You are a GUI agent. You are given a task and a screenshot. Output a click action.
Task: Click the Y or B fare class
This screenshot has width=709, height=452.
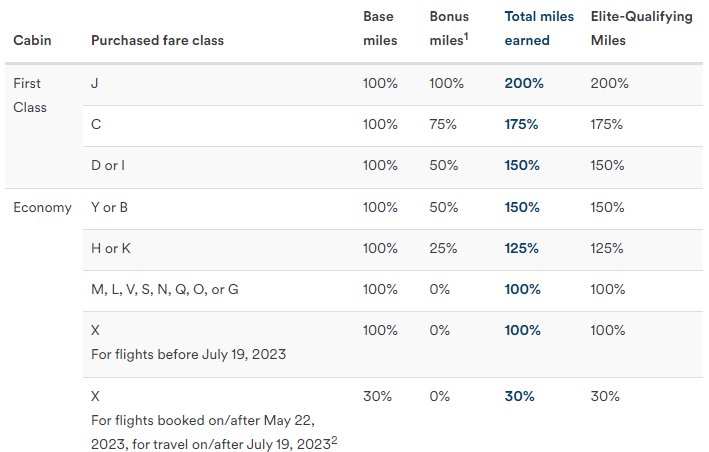tap(109, 207)
